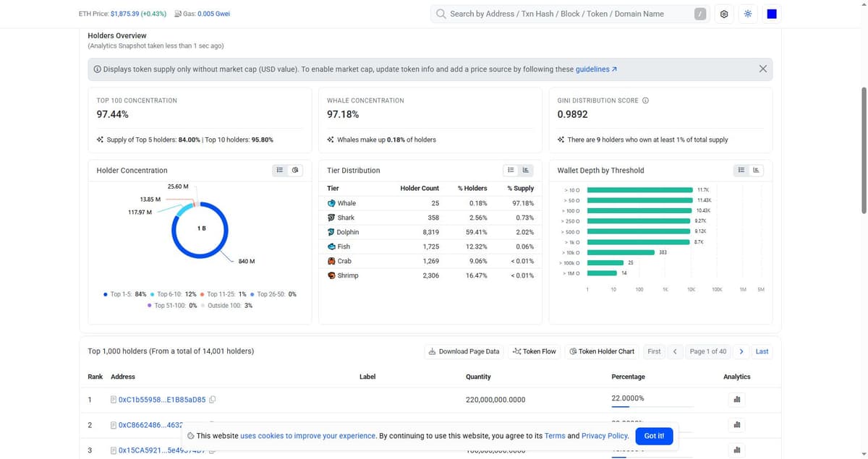Viewport: 868px width, 459px height.
Task: Click the 0.005 Gwei gas value
Action: tap(213, 14)
